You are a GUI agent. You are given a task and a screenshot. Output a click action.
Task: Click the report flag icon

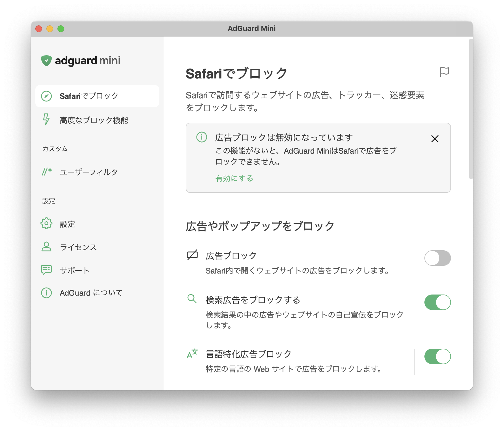click(444, 72)
